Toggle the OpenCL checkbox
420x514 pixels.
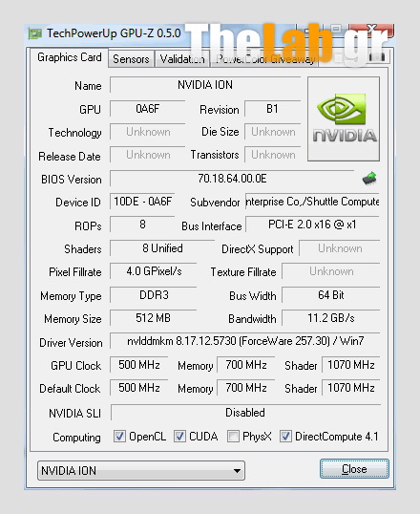[119, 437]
